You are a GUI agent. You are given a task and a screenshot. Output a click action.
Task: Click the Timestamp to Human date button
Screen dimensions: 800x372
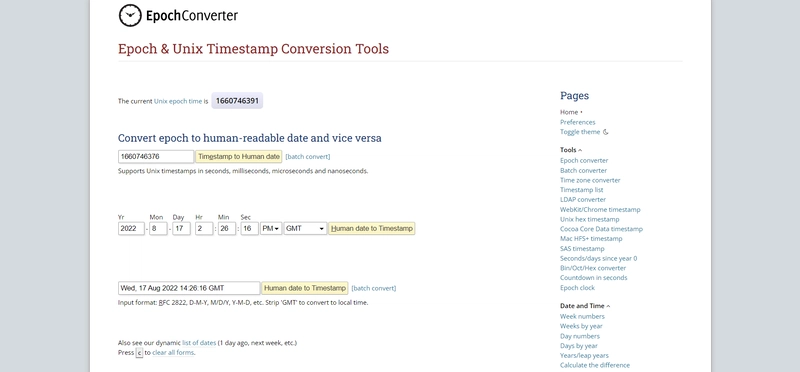click(x=239, y=157)
